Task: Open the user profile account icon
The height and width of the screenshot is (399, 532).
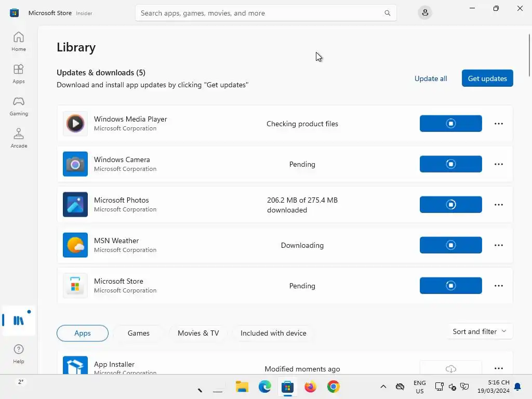Action: click(x=425, y=13)
